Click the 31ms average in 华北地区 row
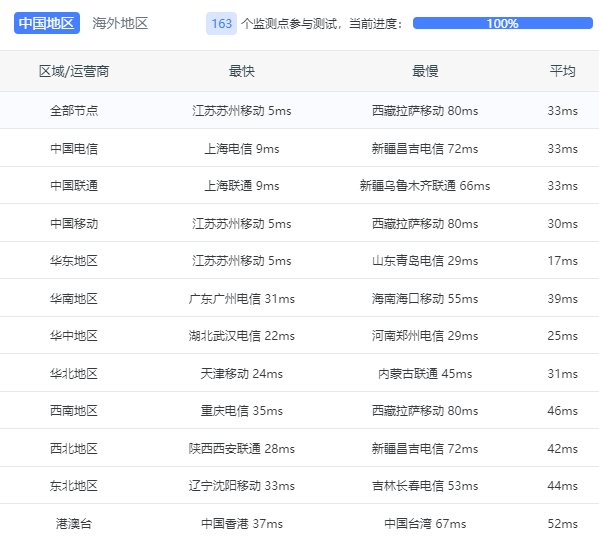 [562, 373]
